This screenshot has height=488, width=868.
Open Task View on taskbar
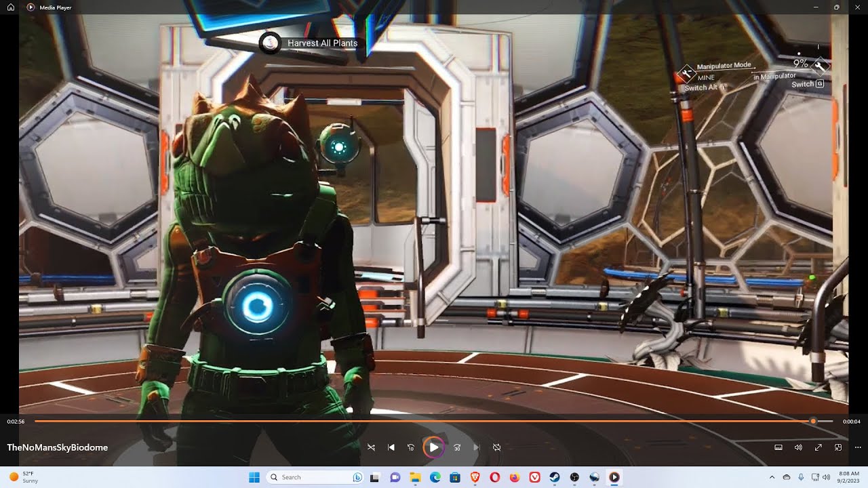[x=374, y=477]
